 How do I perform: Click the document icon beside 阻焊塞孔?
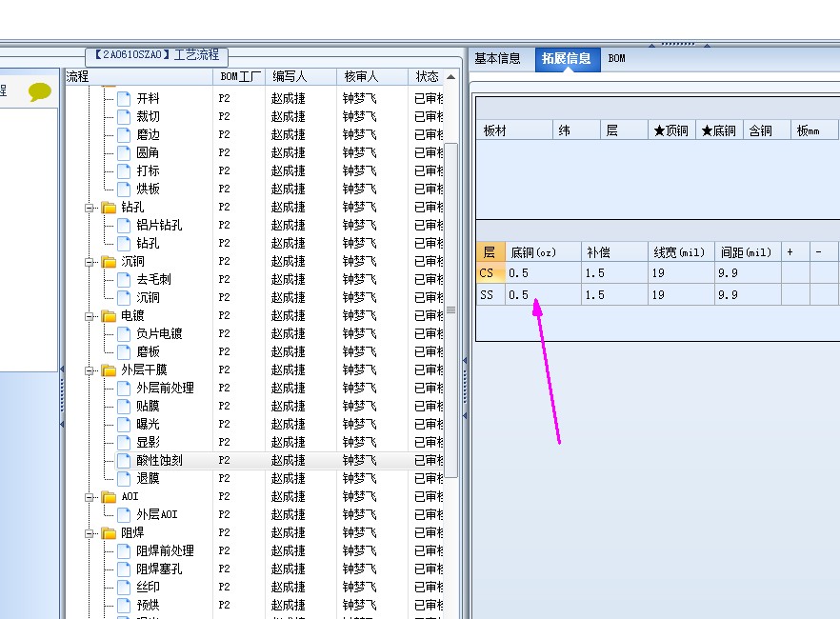coord(124,569)
